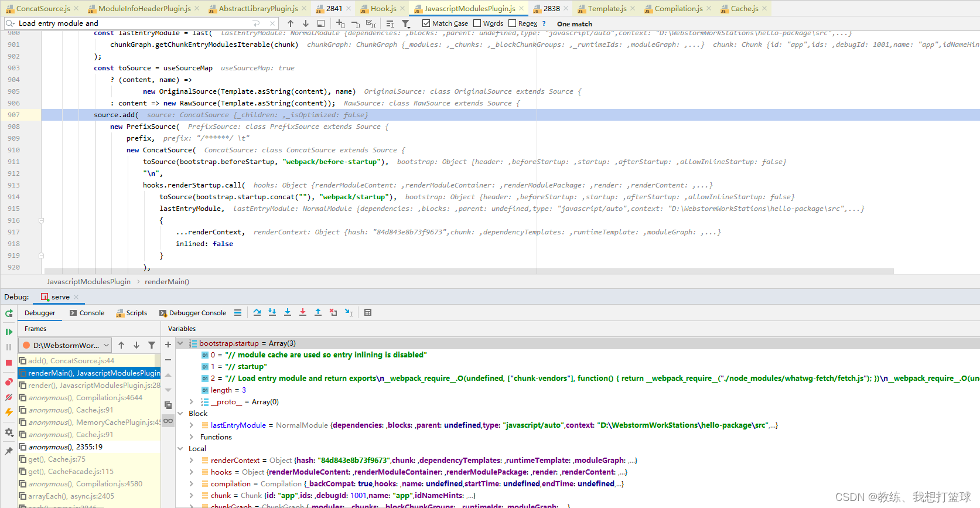
Task: Mute all breakpoints
Action: pos(9,397)
